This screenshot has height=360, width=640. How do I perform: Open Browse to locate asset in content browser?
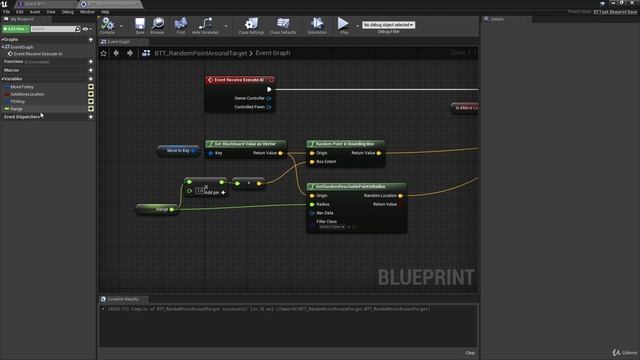point(158,26)
